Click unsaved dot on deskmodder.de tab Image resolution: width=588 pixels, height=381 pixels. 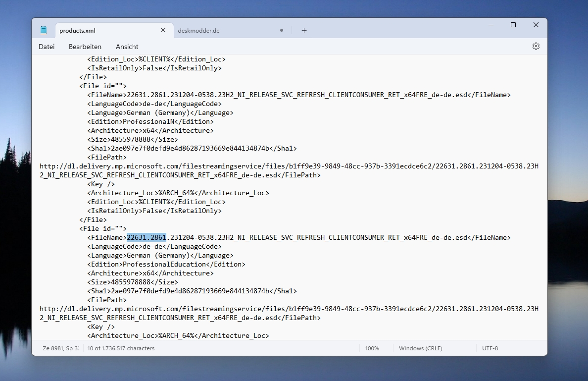click(x=282, y=30)
